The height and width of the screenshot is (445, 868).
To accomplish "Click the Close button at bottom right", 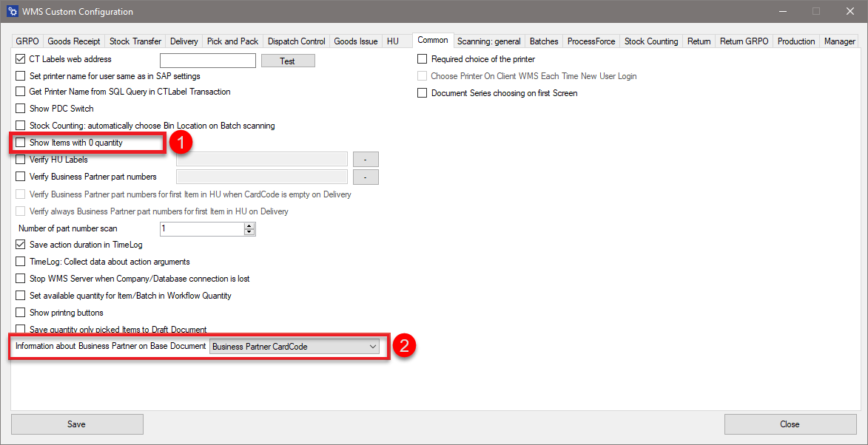I will 790,424.
